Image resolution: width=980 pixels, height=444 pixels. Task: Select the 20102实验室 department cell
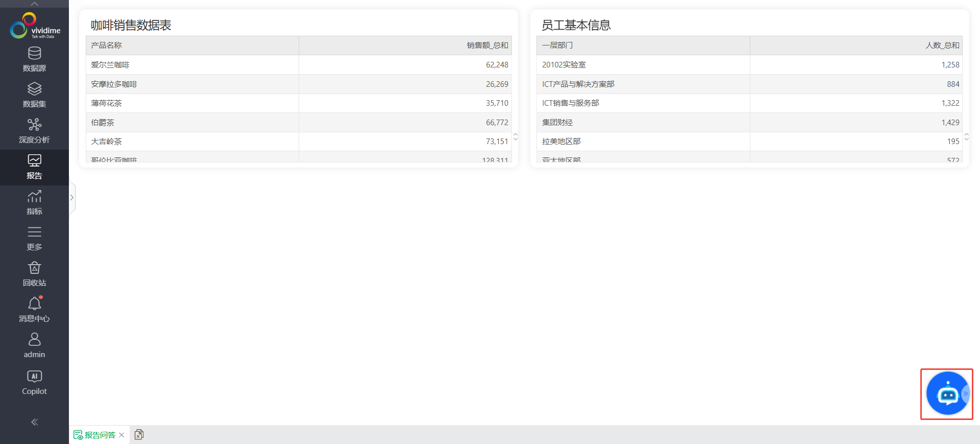643,65
